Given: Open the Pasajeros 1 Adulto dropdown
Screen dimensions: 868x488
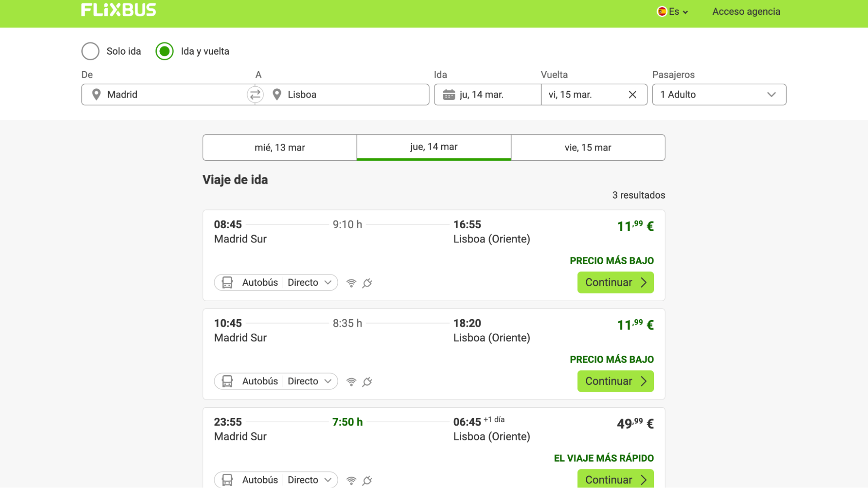Looking at the screenshot, I should [719, 95].
